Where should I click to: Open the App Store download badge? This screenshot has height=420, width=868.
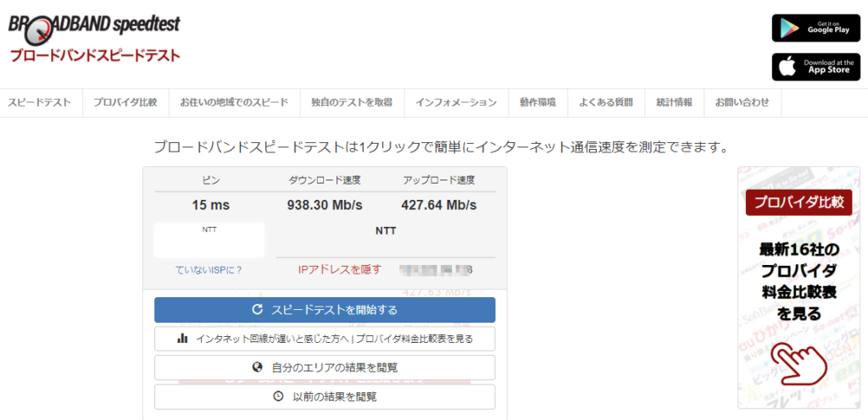[x=815, y=67]
